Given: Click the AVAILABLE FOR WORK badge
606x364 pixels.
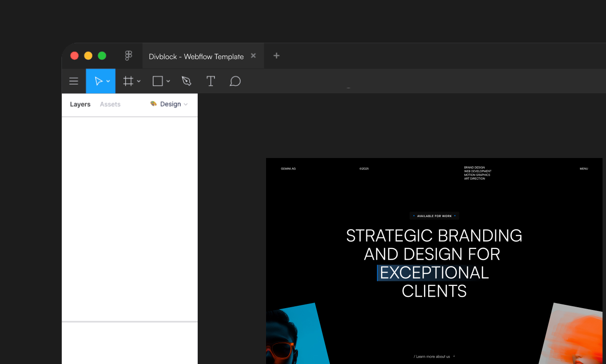Looking at the screenshot, I should coord(434,216).
